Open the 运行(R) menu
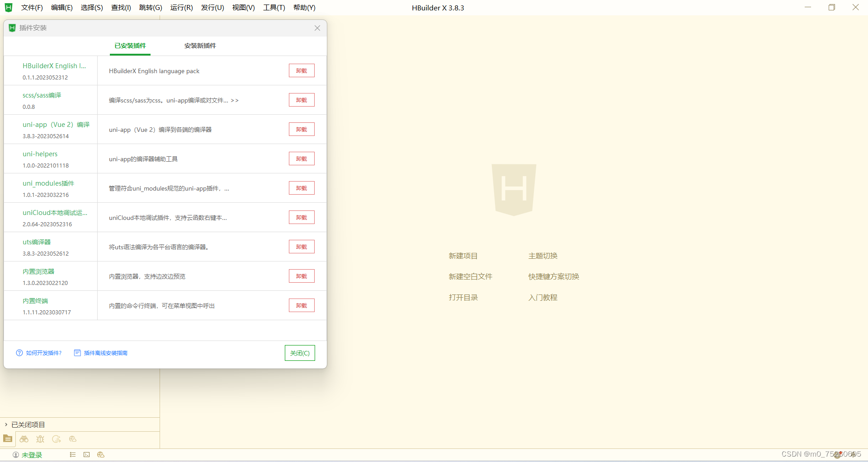The width and height of the screenshot is (868, 462). (181, 8)
